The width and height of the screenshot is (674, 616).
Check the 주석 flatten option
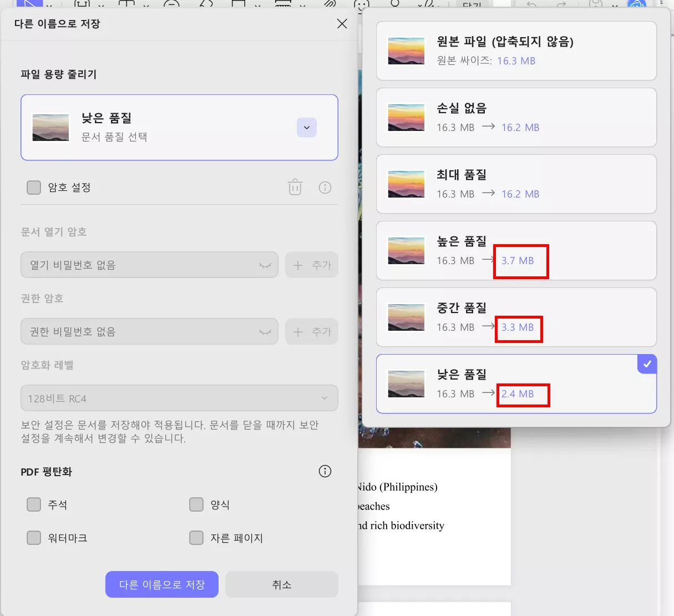point(33,504)
